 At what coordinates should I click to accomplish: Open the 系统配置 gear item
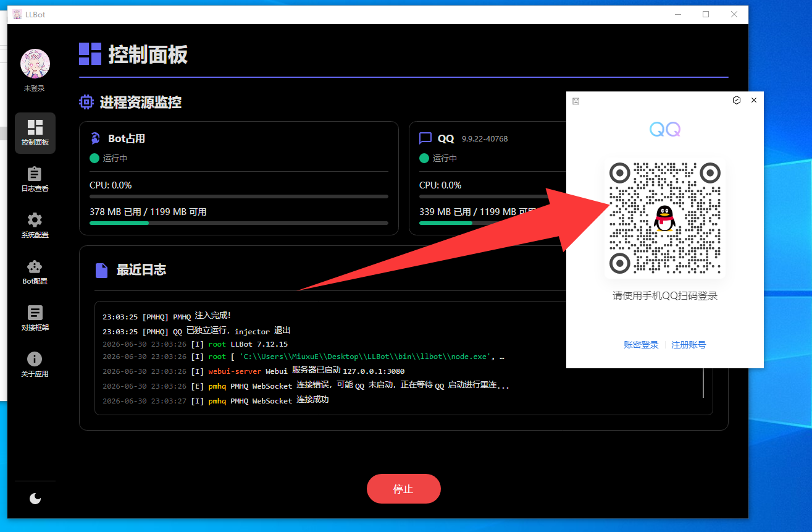[35, 226]
